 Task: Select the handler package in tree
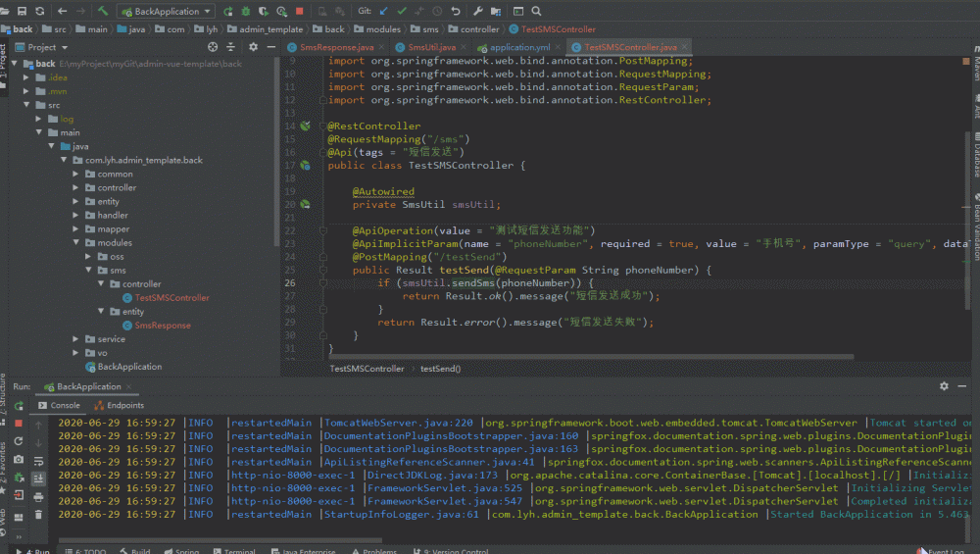113,215
